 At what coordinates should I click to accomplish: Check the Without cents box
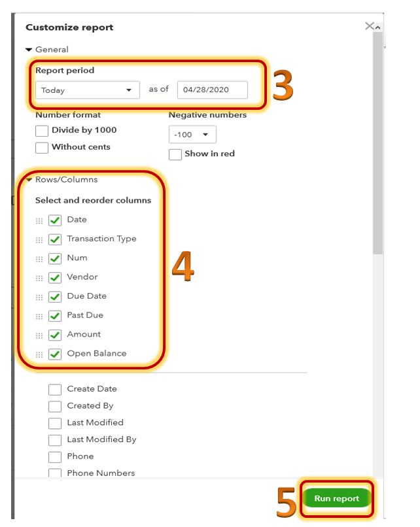[41, 147]
